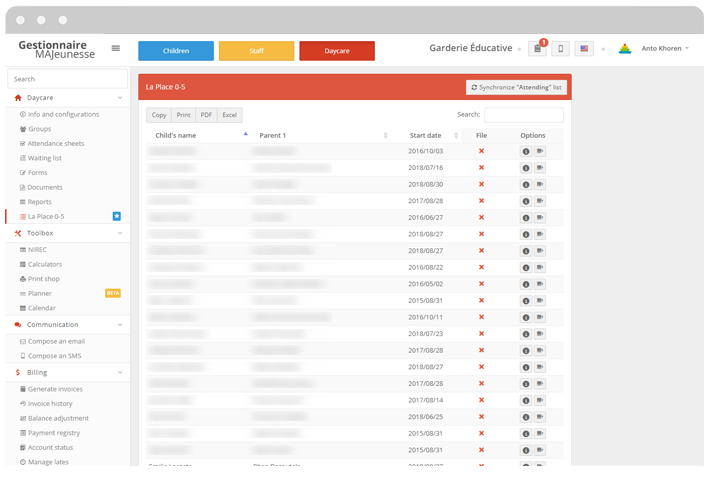Click red X file status for 2018/08/30 row
This screenshot has width=710, height=478.
click(x=481, y=184)
